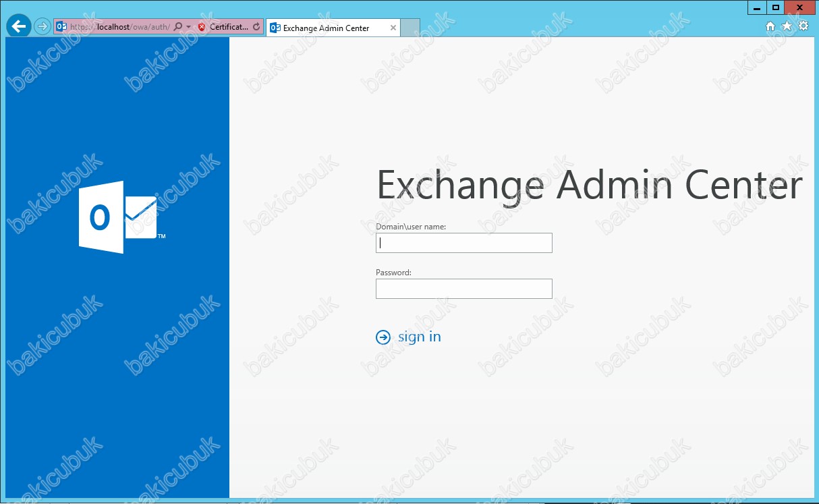
Task: Click the "Password:" label text
Action: (x=394, y=273)
